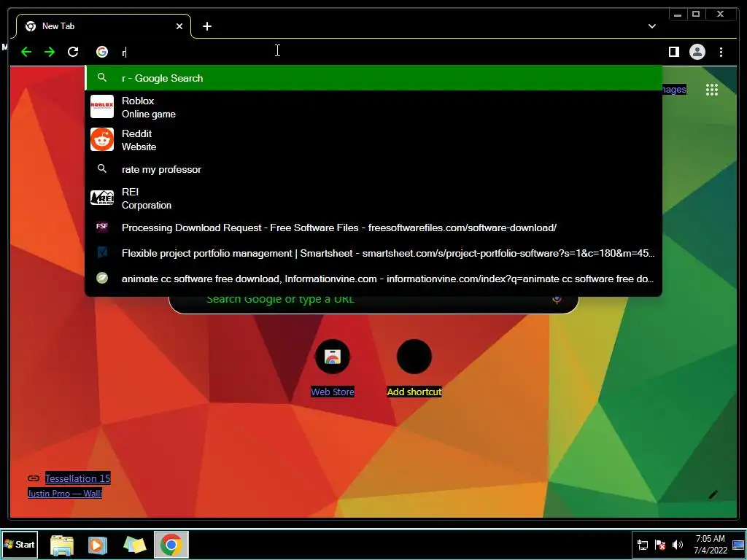Choose the Roblox Online game suggestion
The height and width of the screenshot is (560, 747).
[x=373, y=107]
